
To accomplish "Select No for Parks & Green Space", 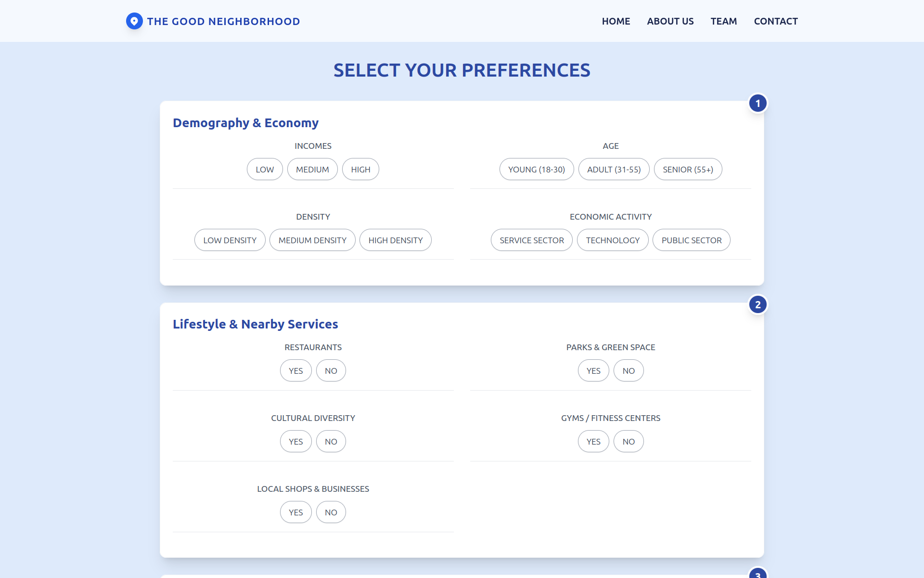I will click(629, 370).
